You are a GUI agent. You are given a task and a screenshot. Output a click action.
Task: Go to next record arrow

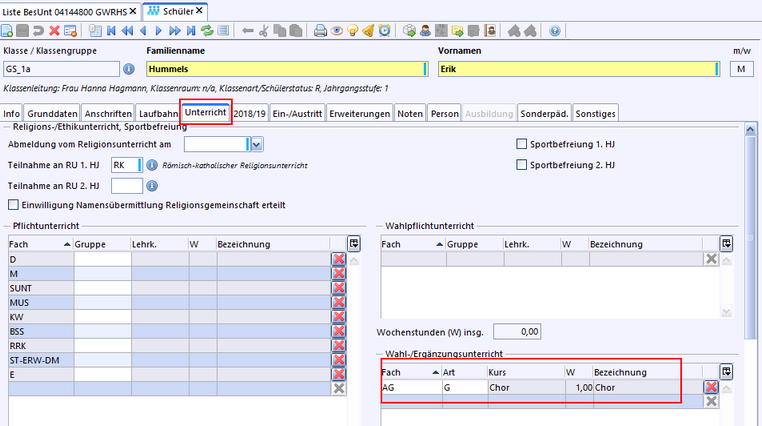click(158, 31)
